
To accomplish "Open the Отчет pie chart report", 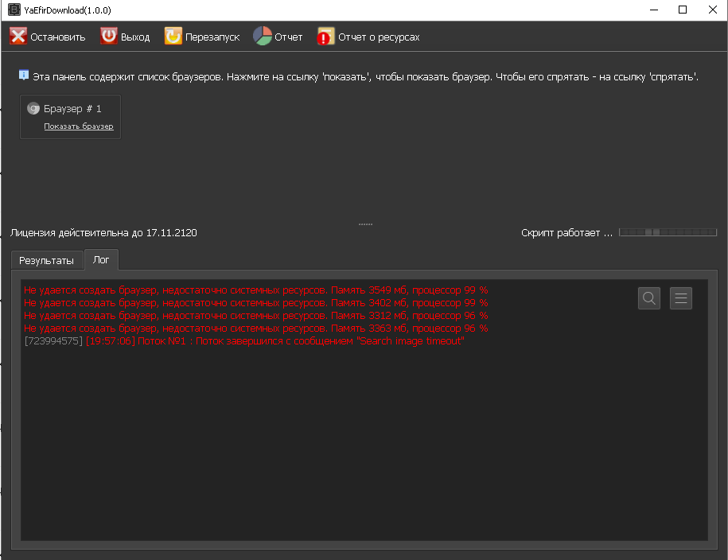I will coord(263,37).
